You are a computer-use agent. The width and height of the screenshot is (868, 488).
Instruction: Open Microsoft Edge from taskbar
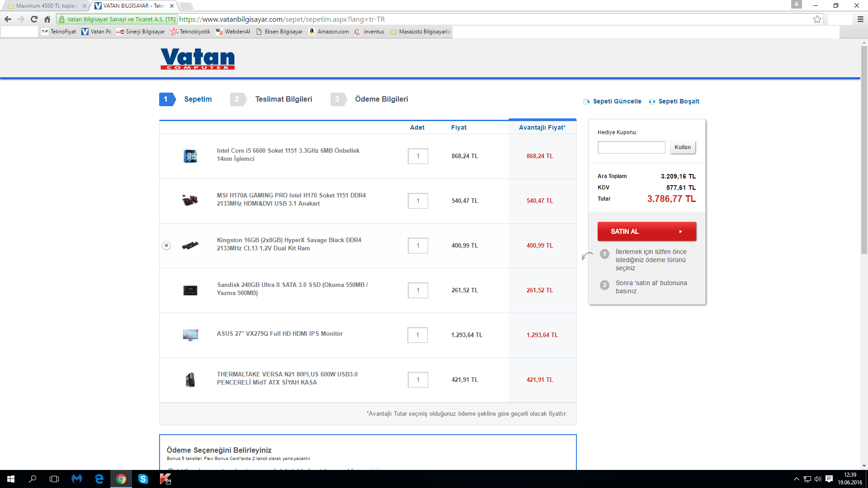99,479
